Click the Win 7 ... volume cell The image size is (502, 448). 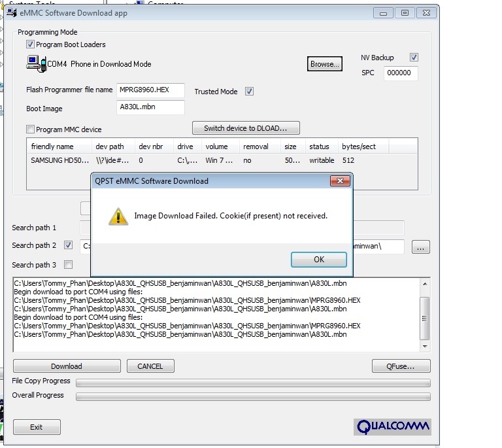pyautogui.click(x=219, y=160)
